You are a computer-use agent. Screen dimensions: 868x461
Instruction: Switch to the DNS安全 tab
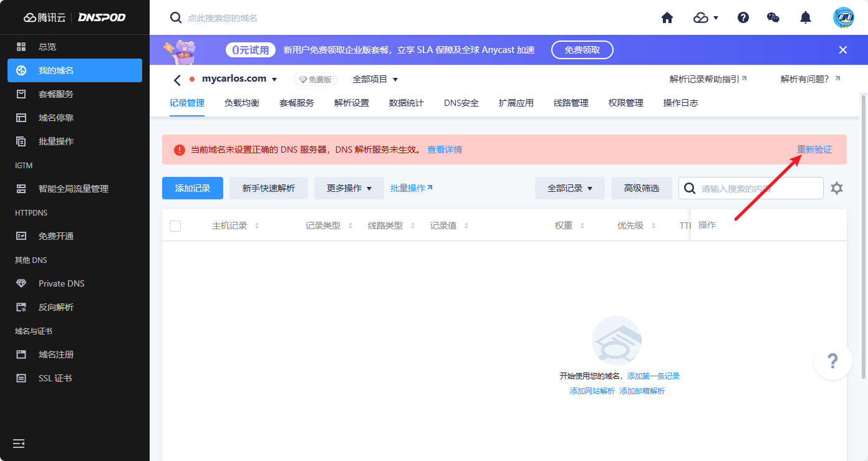461,103
